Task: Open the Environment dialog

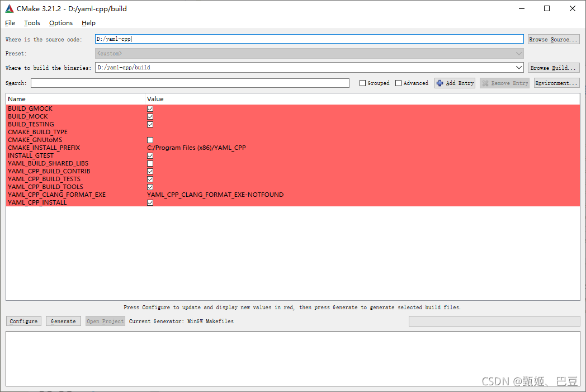Action: [x=556, y=83]
